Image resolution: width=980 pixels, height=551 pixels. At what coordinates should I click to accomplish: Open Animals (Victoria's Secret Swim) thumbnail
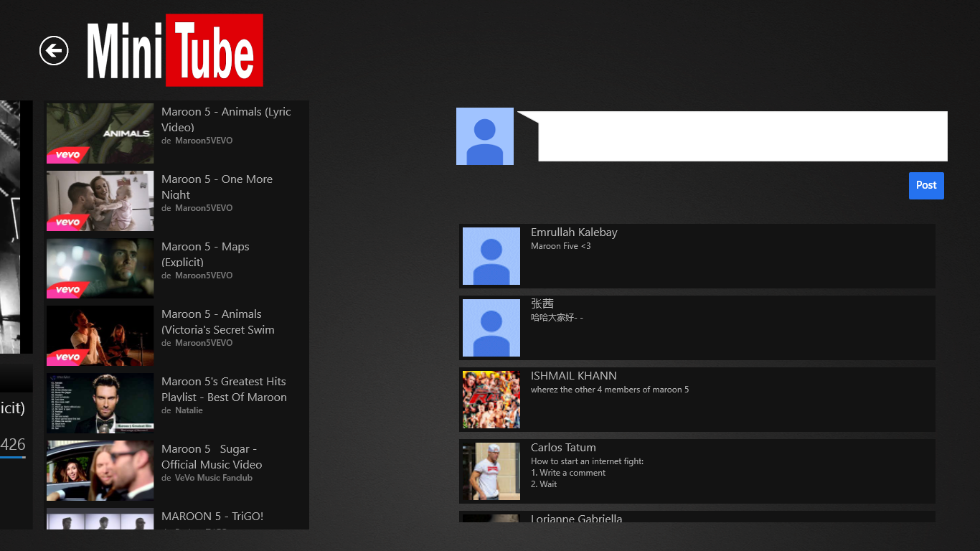pos(100,336)
